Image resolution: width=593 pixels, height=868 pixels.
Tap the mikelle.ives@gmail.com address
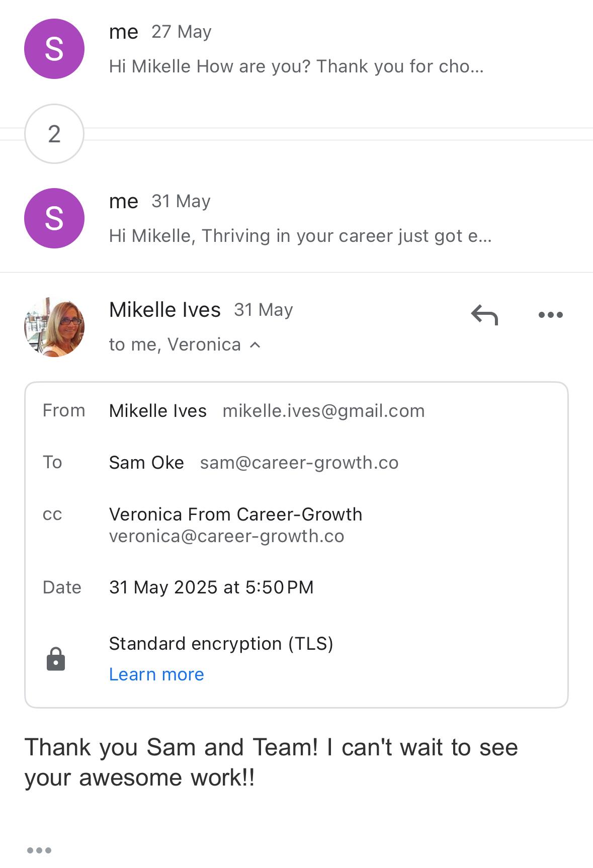point(323,411)
